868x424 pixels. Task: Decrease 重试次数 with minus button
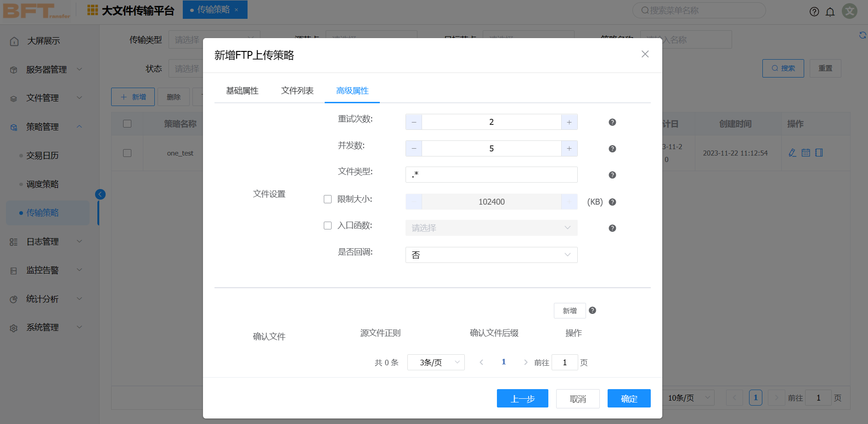414,122
